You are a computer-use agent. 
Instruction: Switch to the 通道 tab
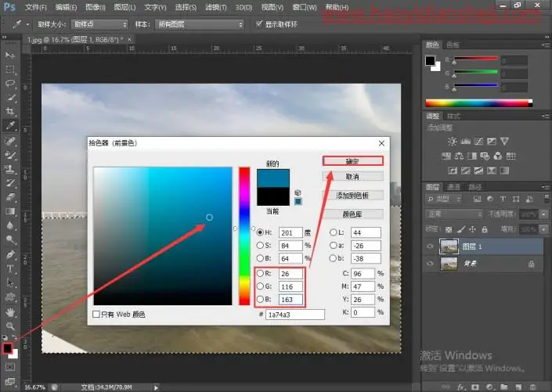453,187
